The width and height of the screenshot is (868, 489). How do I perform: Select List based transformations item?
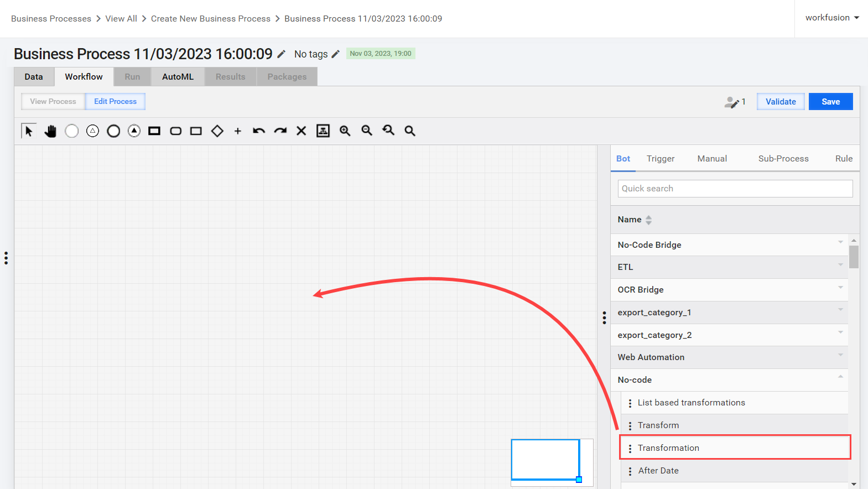735,403
